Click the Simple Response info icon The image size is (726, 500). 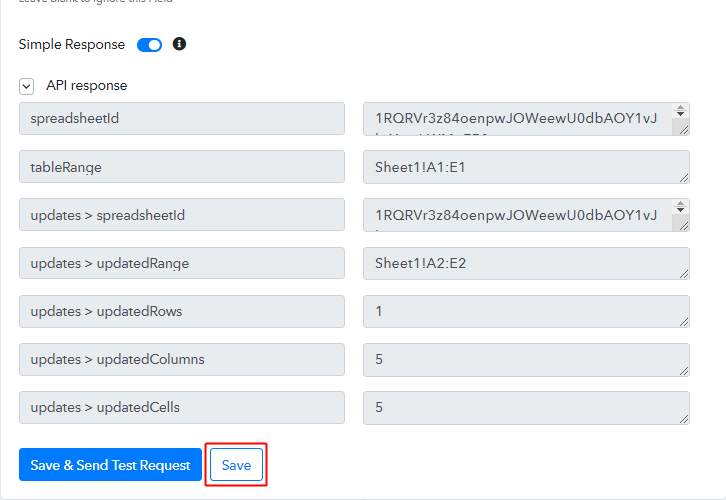coord(179,44)
